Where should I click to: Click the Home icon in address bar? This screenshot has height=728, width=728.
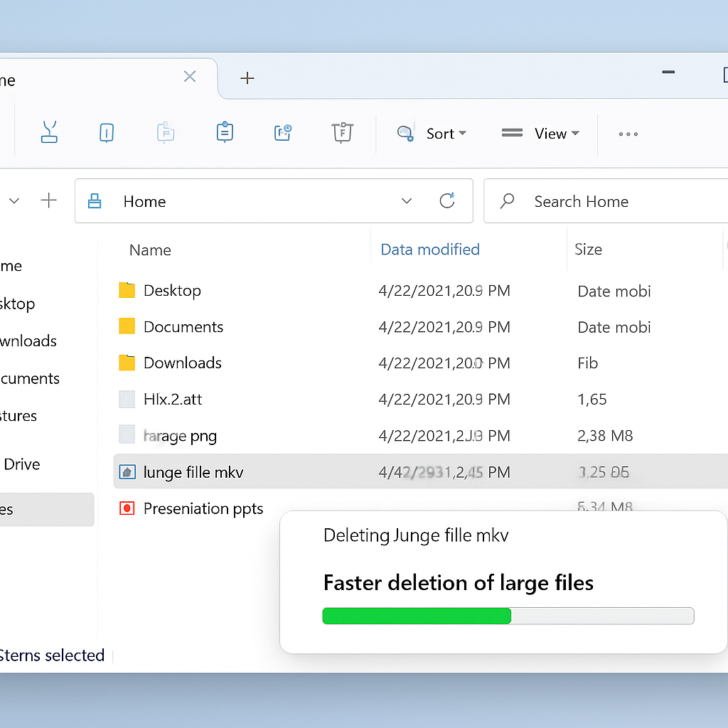(95, 201)
